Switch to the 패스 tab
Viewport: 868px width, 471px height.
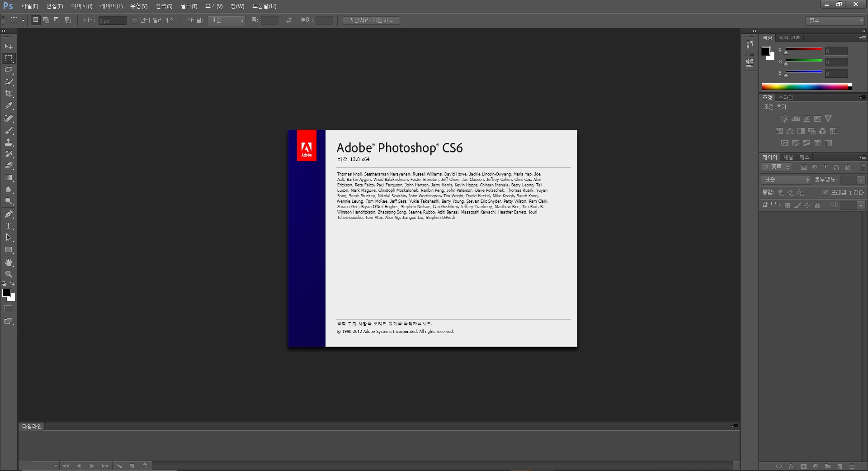(x=804, y=157)
